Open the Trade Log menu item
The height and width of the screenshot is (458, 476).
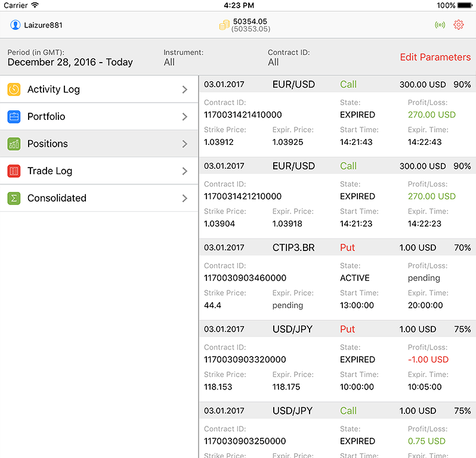pos(99,171)
